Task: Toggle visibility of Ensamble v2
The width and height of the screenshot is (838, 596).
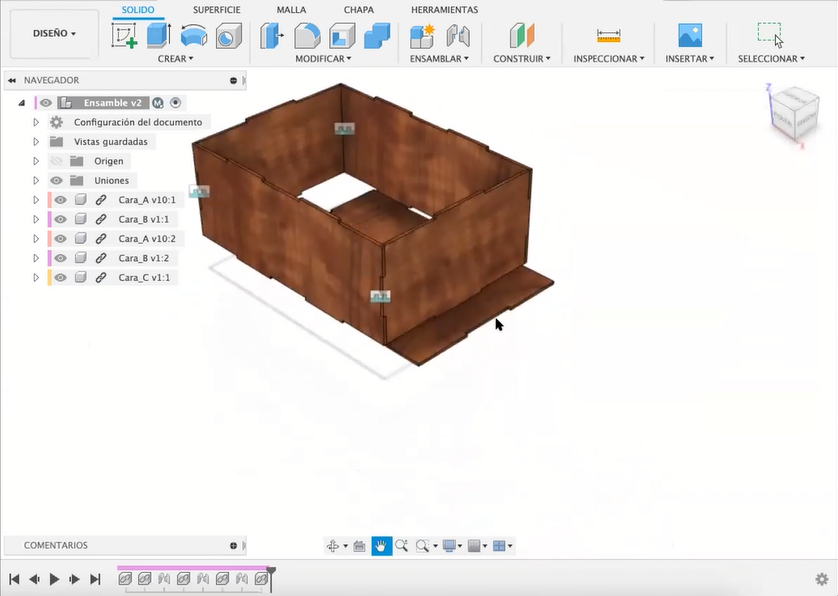Action: (x=46, y=103)
